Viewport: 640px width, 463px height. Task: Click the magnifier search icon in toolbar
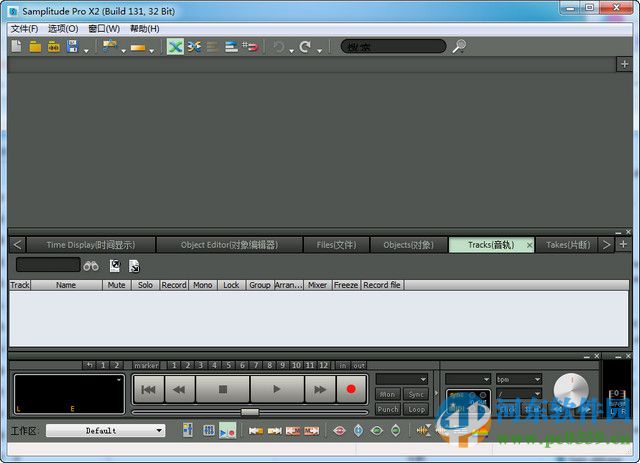(x=459, y=46)
